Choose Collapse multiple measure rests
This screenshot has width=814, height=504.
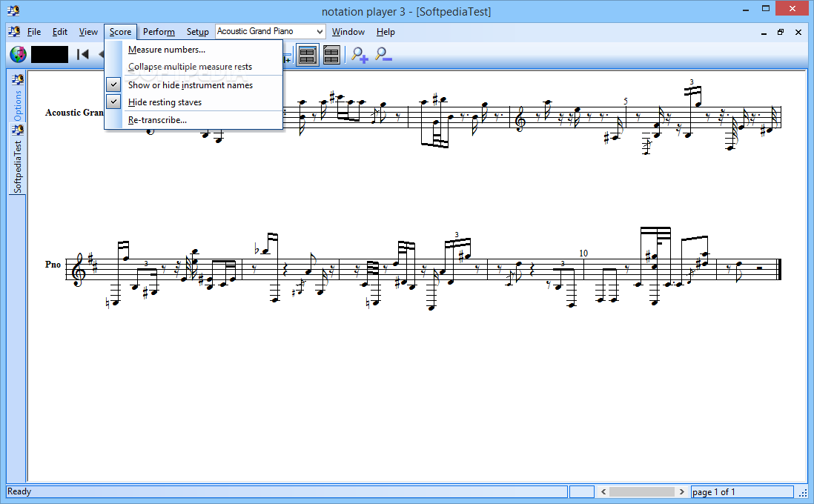pyautogui.click(x=193, y=67)
